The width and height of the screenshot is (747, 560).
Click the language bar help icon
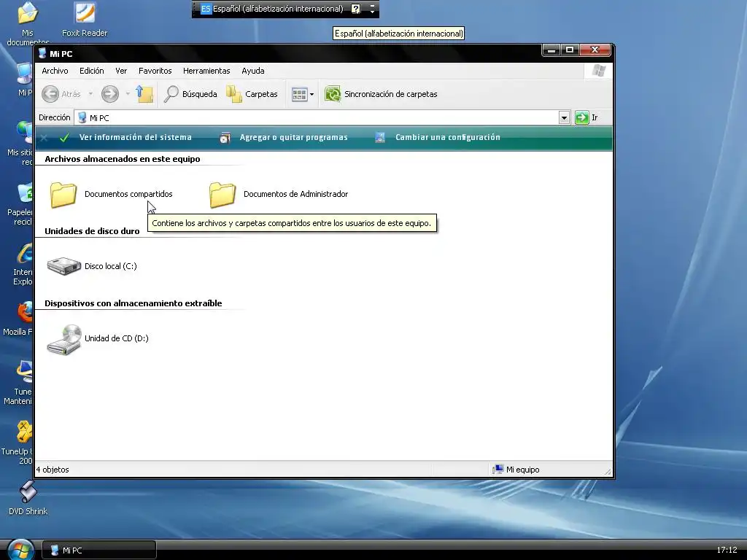click(356, 9)
